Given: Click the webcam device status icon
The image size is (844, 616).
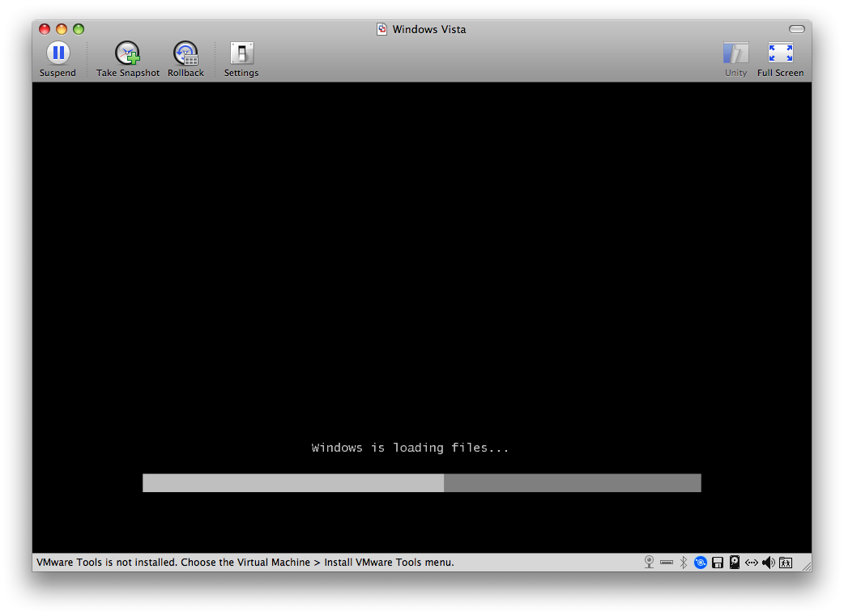Looking at the screenshot, I should [649, 563].
